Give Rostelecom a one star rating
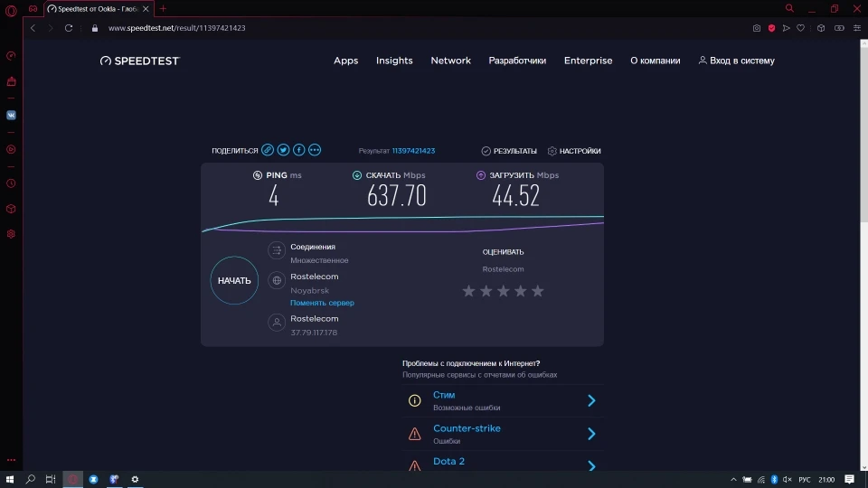Image resolution: width=868 pixels, height=488 pixels. (x=468, y=291)
